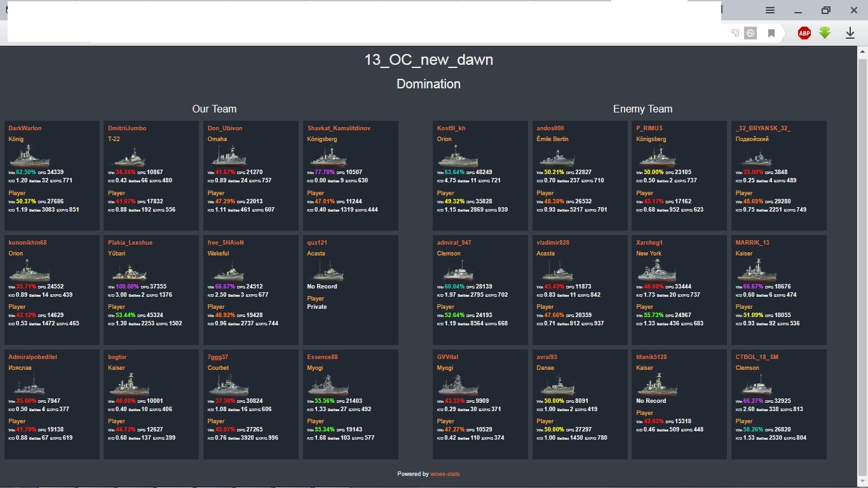Screen dimensions: 868x488
Task: Open enemy player titanik5128's name link
Action: [653, 357]
